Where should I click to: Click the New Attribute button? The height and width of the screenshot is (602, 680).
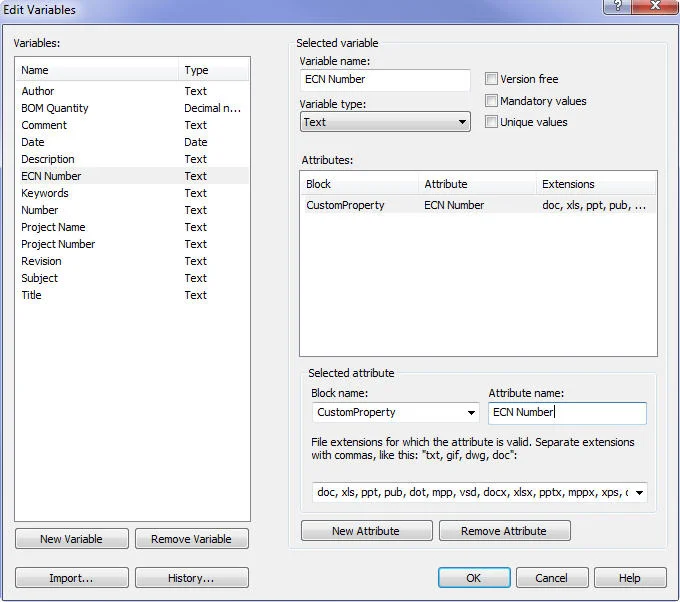[366, 531]
